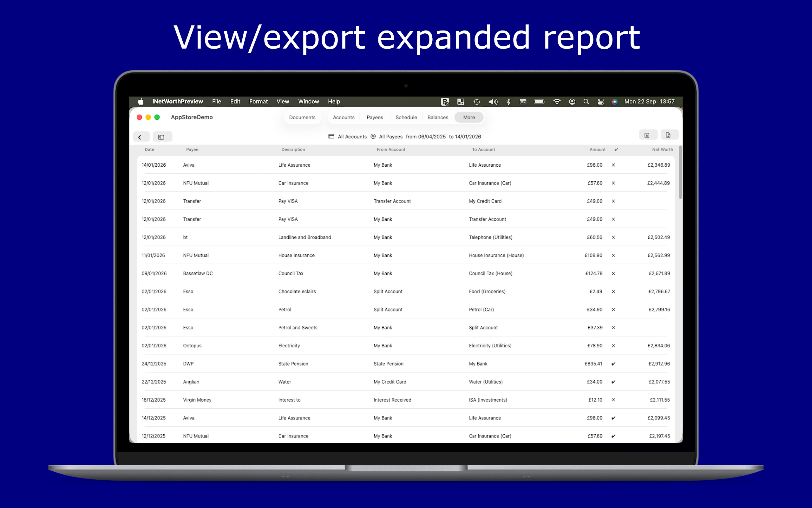Click the B checkmark menu bar icon
812x508 pixels.
[x=445, y=102]
